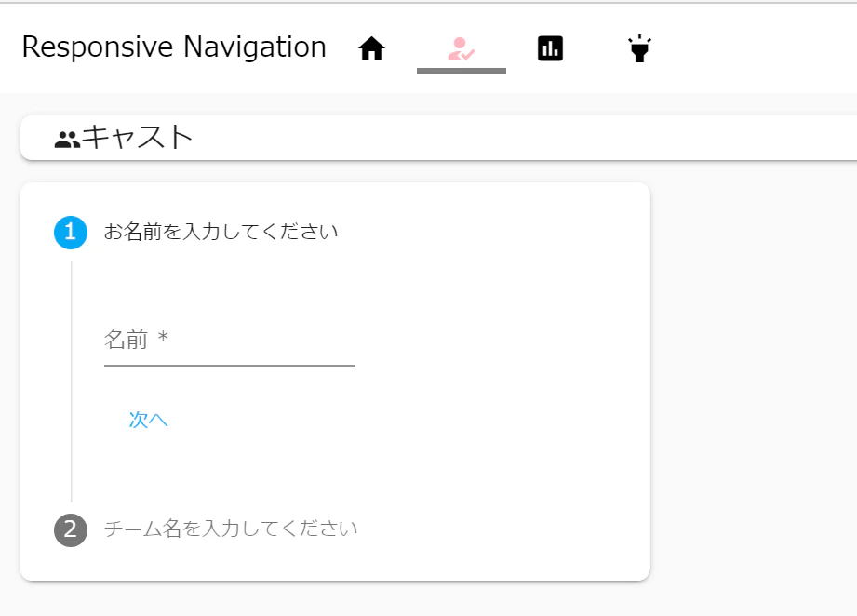Click the お名前を入力してください step label
This screenshot has height=616, width=857.
(x=223, y=233)
